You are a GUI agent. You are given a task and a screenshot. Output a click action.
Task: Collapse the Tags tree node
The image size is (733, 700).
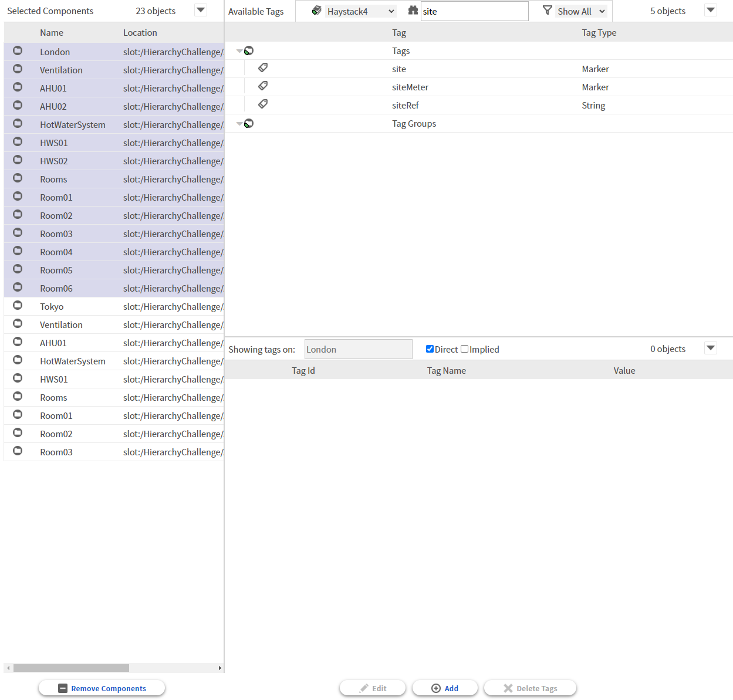point(239,51)
